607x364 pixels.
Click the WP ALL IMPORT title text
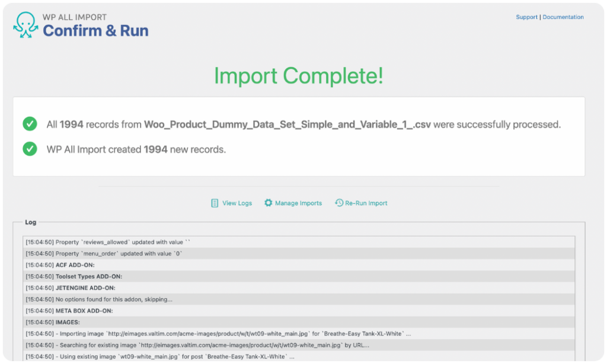[x=74, y=17]
